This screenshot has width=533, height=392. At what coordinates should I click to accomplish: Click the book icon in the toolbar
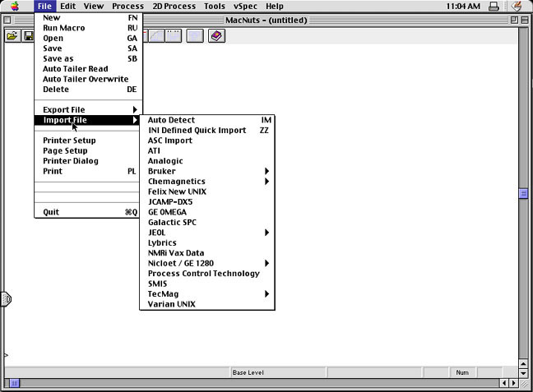[x=216, y=36]
